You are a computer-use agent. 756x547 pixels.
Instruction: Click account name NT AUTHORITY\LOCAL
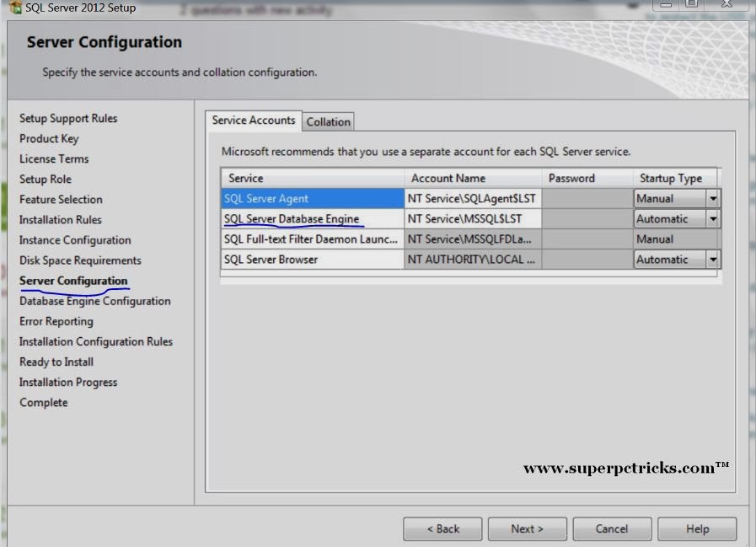473,260
